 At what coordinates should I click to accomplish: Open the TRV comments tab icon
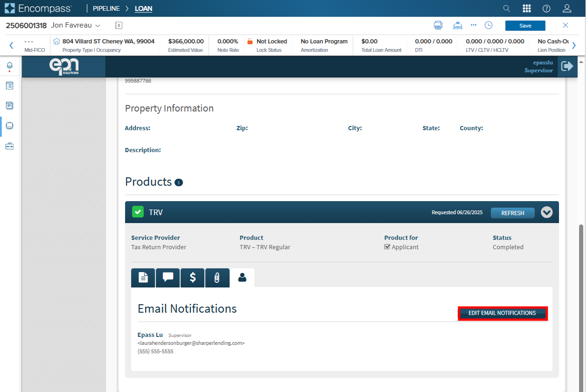point(168,278)
